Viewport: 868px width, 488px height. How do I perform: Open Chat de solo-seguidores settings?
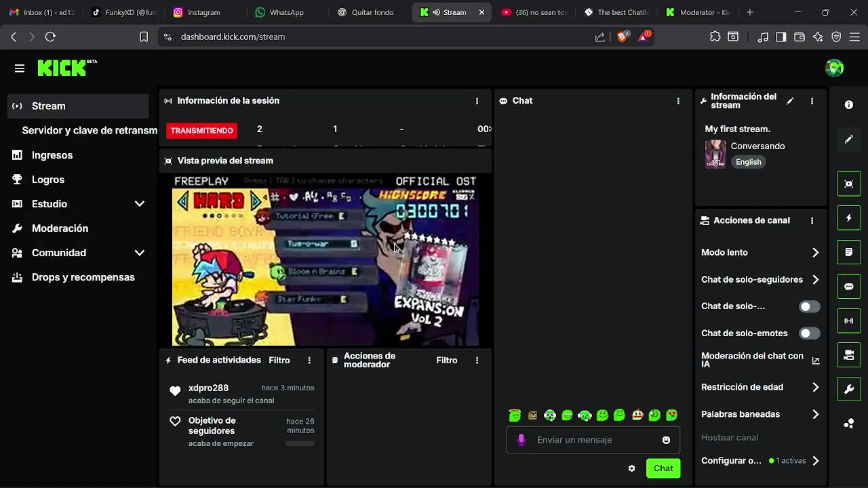760,279
